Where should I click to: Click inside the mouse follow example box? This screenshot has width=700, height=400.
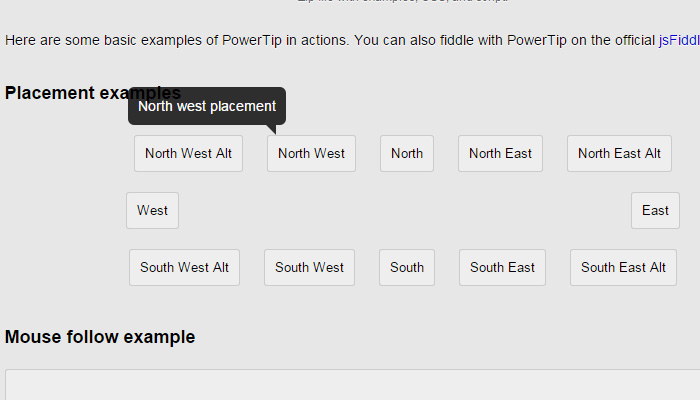point(350,386)
